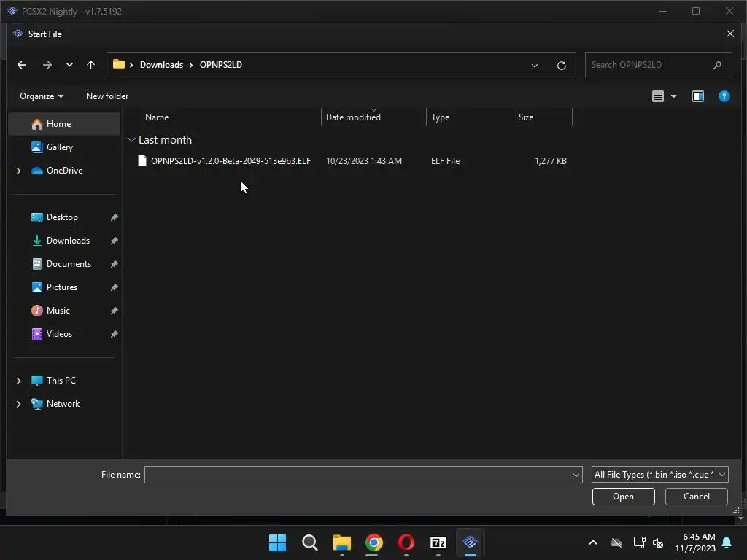Open clock showing 6:45 AM 11/7/2023

tap(695, 542)
